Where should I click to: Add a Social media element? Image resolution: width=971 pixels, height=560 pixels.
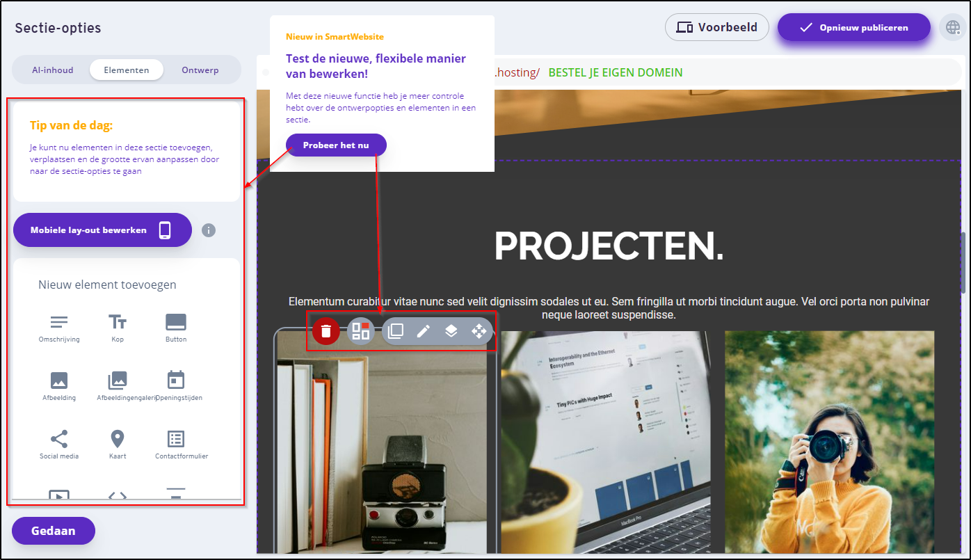(59, 445)
